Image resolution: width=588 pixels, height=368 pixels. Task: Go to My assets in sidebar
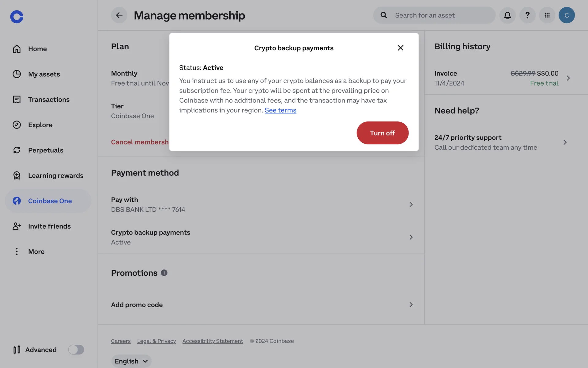pyautogui.click(x=44, y=74)
